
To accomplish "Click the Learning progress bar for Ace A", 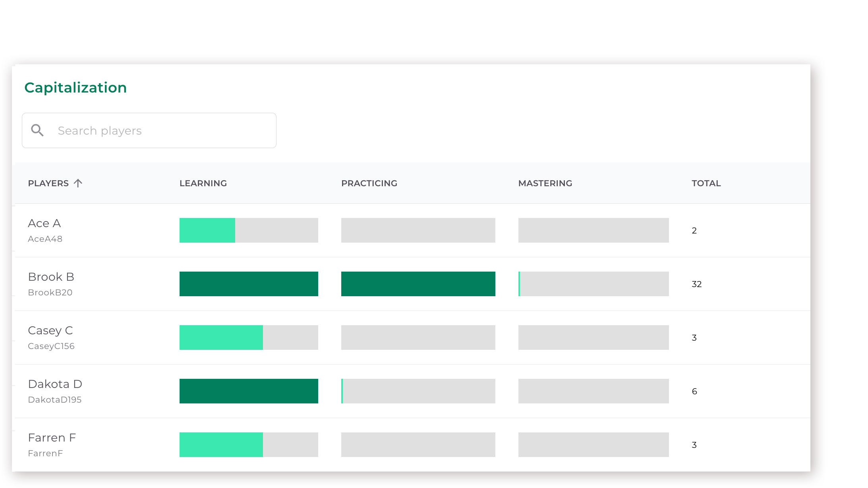I will [x=249, y=230].
